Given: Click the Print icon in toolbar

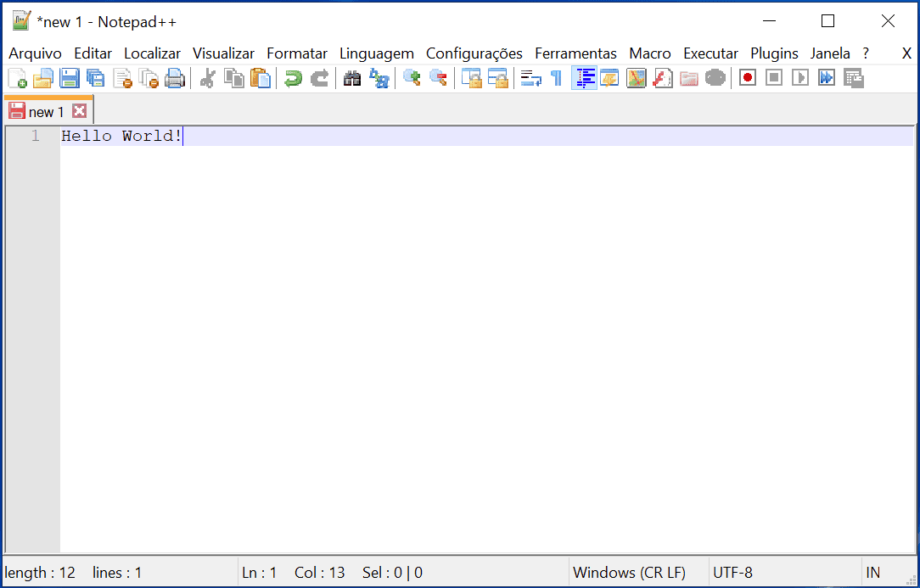Looking at the screenshot, I should click(x=175, y=79).
